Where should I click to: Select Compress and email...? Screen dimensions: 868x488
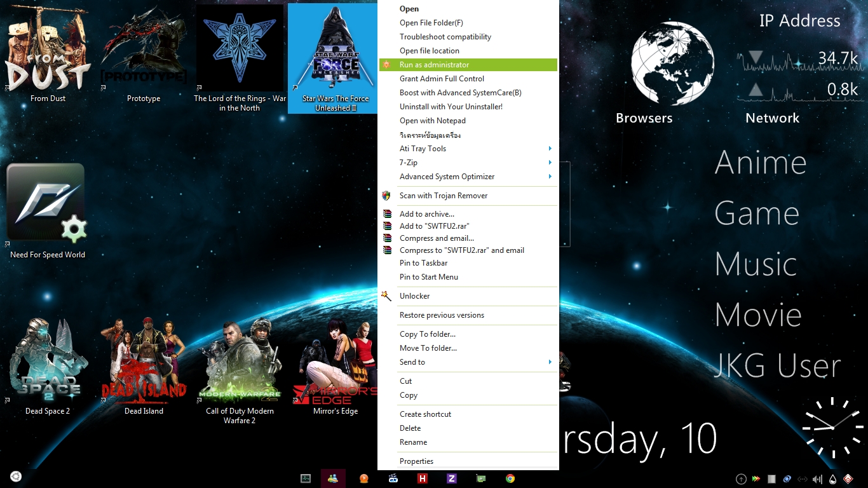coord(468,238)
